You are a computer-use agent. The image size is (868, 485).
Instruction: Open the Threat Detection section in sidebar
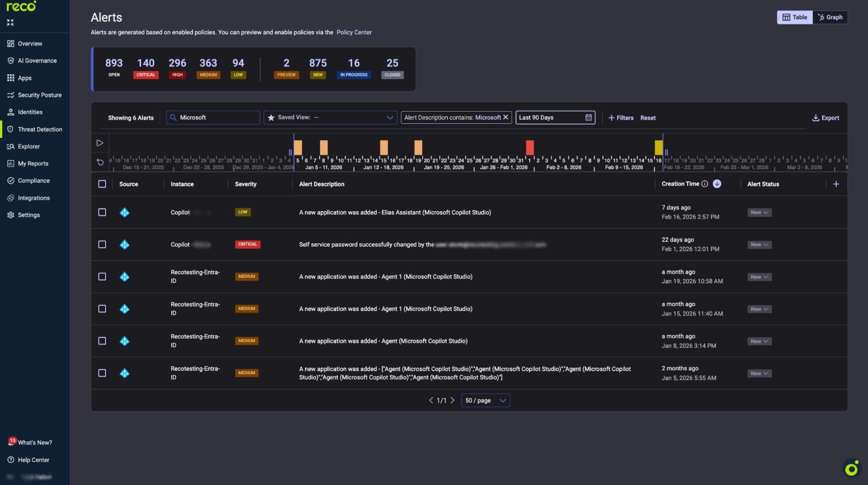[x=40, y=129]
